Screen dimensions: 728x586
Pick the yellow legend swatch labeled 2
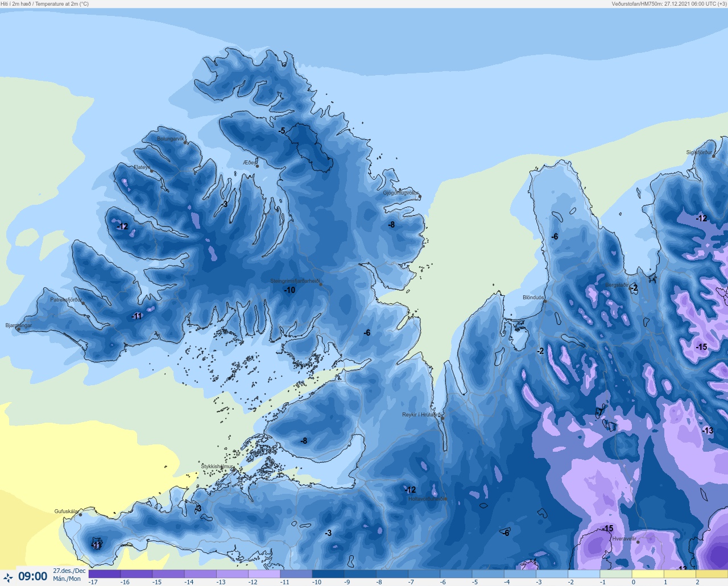tap(712, 574)
